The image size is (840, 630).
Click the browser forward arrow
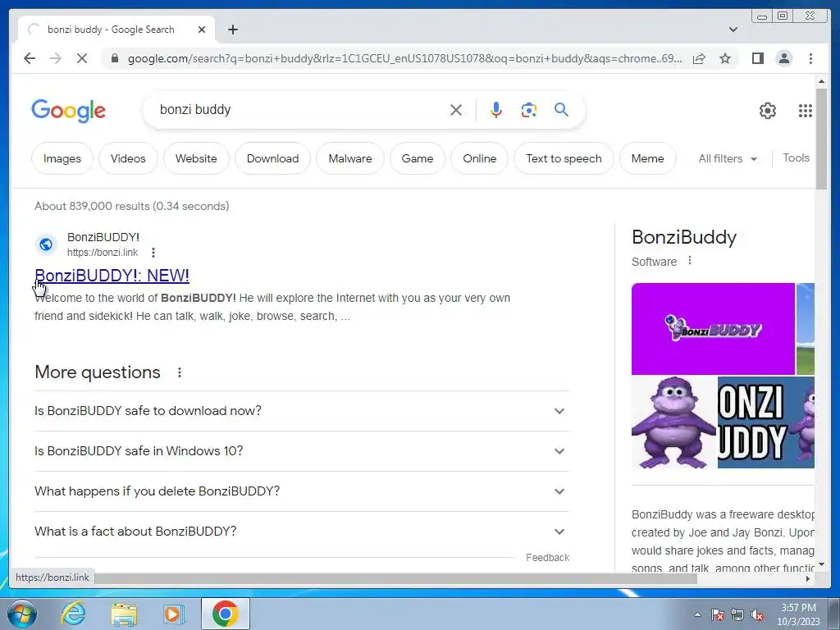56,58
